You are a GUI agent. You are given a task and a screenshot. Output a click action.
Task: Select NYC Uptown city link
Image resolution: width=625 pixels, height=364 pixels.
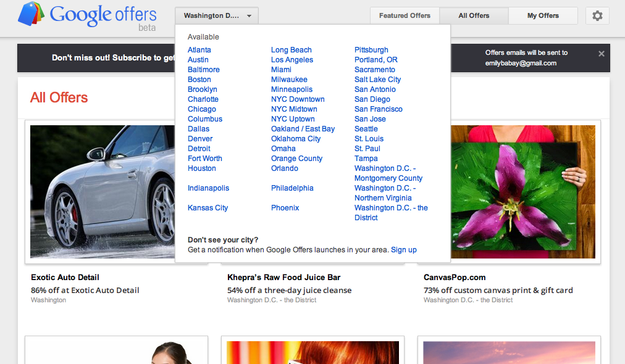click(293, 119)
